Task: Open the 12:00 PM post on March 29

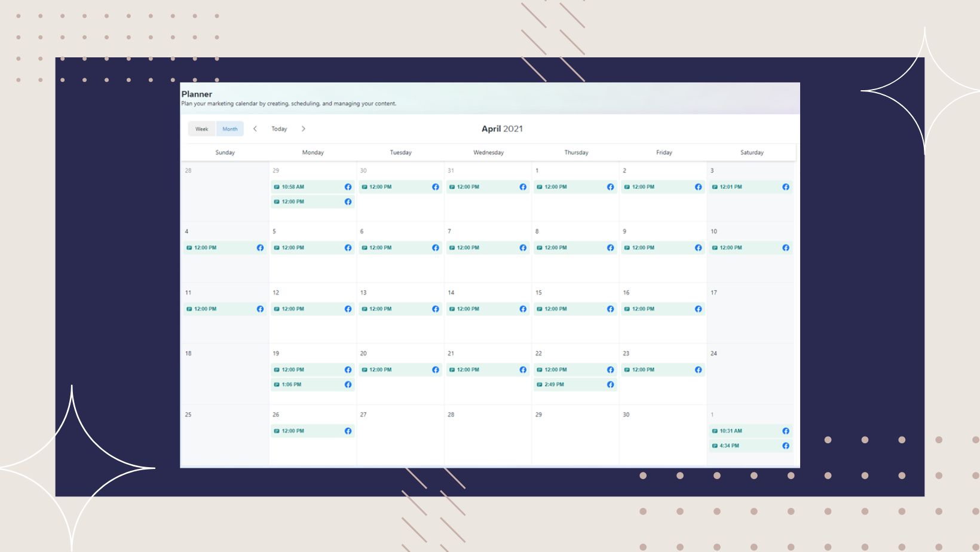Action: (x=313, y=202)
